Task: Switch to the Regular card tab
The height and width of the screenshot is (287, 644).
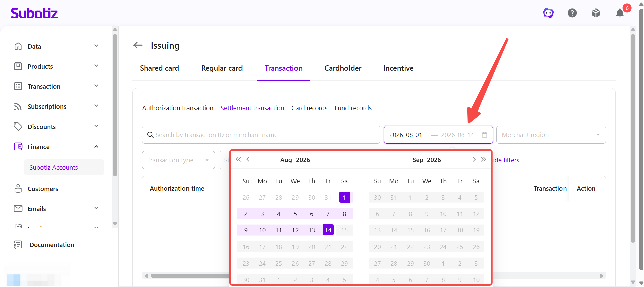Action: [x=222, y=68]
